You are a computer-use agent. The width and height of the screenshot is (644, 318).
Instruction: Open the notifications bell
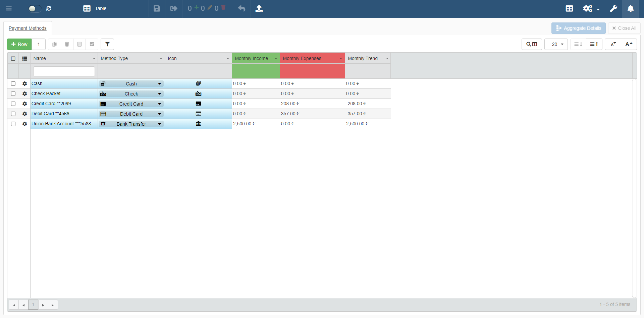630,9
